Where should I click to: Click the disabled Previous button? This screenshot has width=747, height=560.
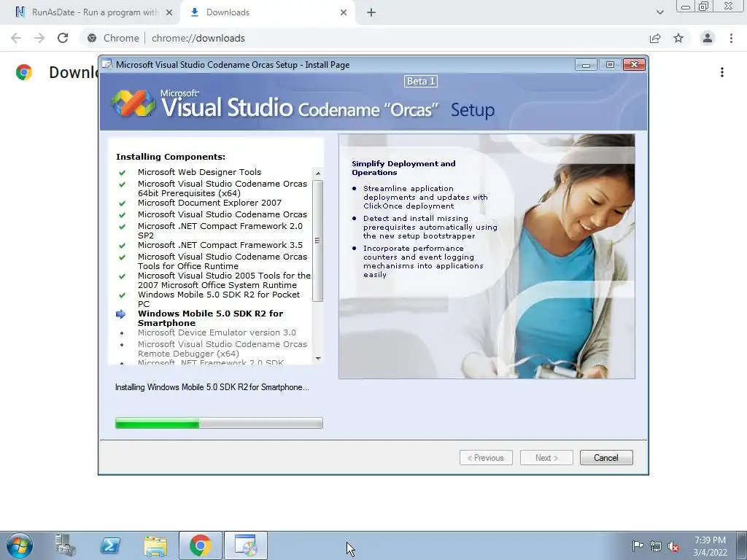point(486,458)
